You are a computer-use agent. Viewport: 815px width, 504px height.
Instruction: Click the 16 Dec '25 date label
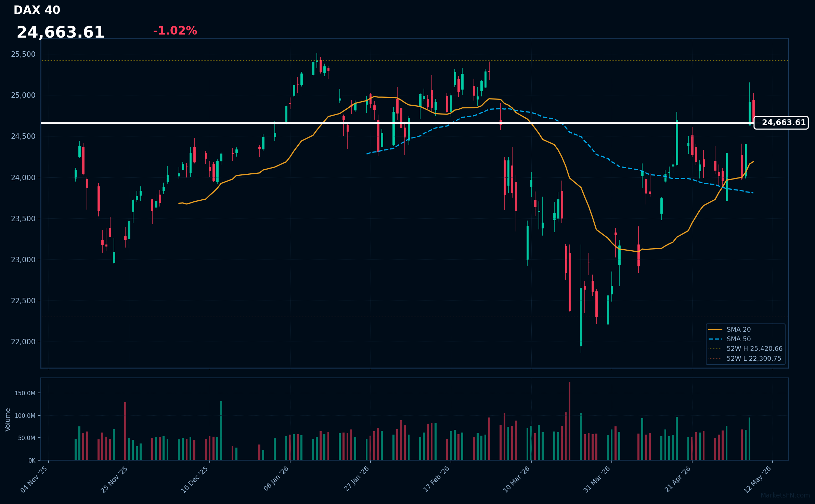click(x=195, y=479)
